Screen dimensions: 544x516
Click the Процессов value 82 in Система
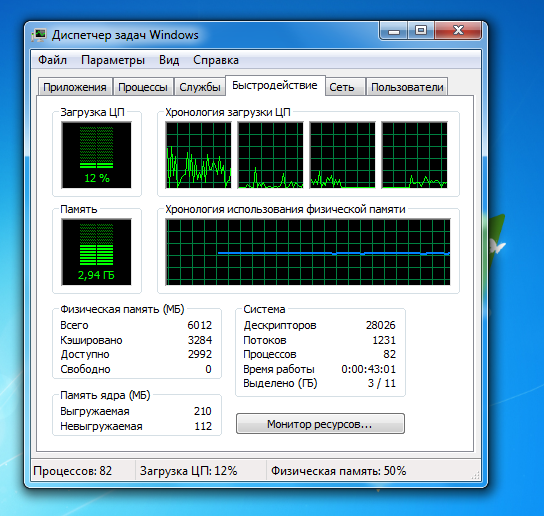(x=390, y=354)
